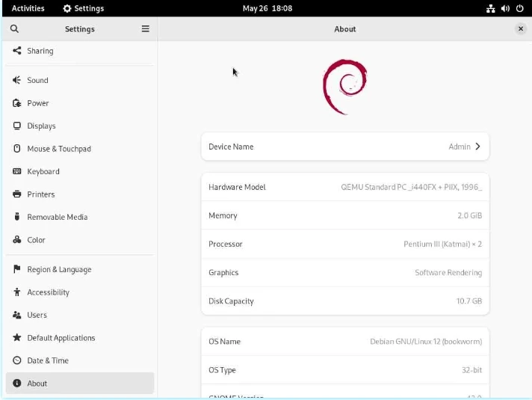
Task: Click the Disk Capacity row label
Action: (x=231, y=301)
